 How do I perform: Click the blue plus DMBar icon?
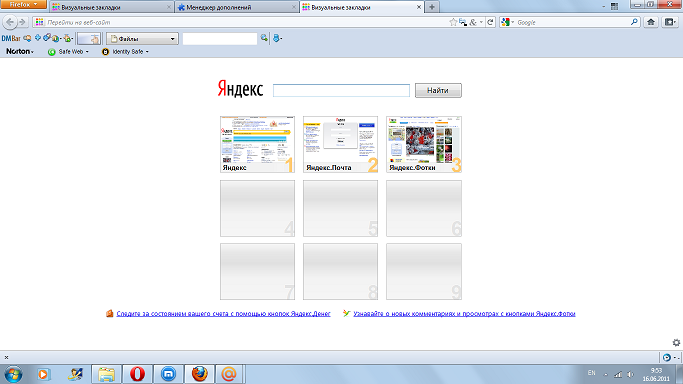coord(38,38)
